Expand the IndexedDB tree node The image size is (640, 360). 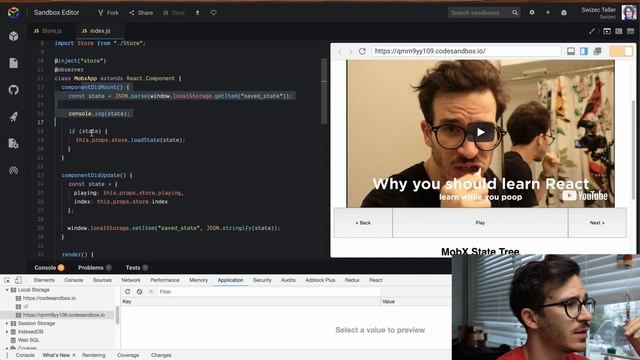point(7,332)
